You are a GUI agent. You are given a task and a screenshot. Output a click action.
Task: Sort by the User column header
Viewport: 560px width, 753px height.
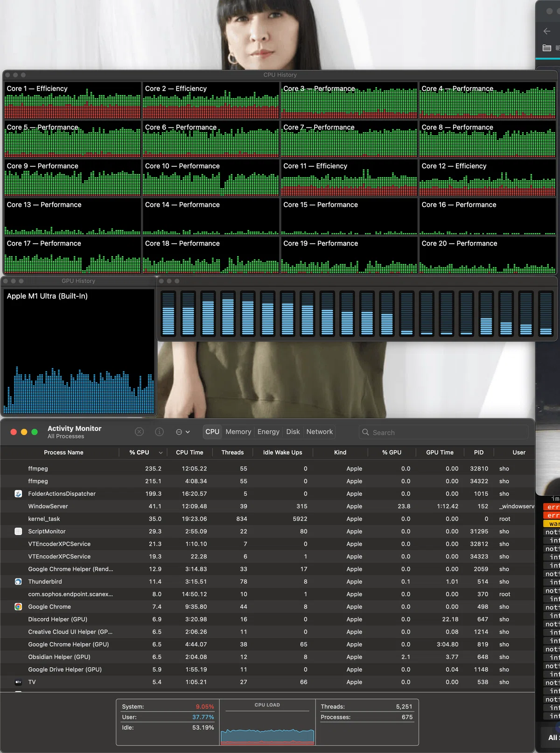[x=519, y=452]
